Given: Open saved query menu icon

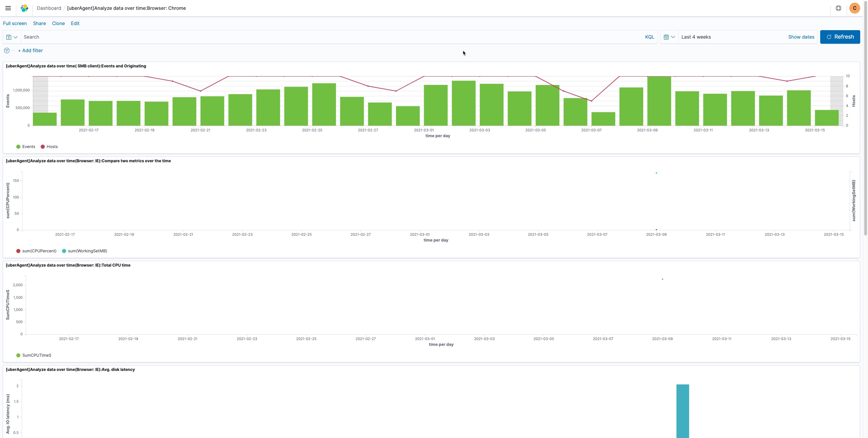Looking at the screenshot, I should 12,37.
